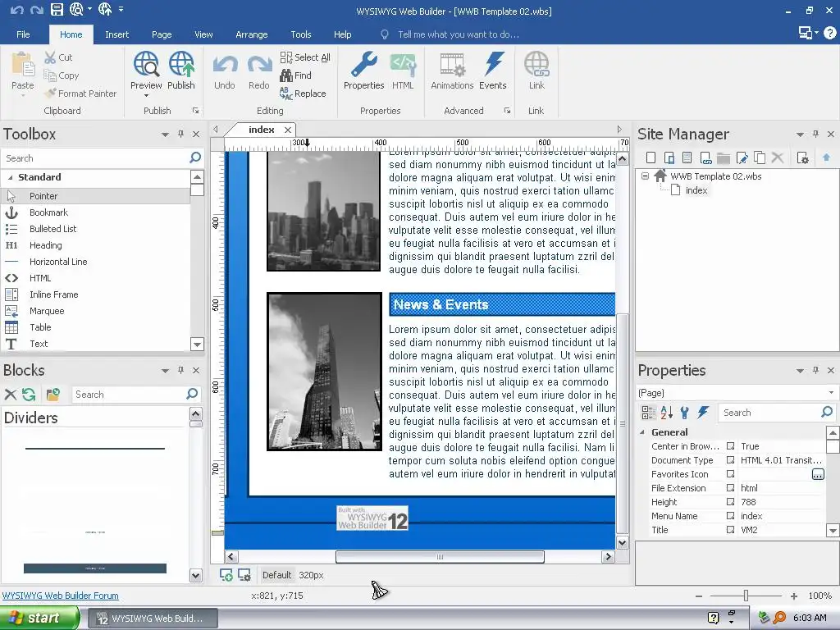The width and height of the screenshot is (840, 630).
Task: Toggle marker next to Favorites Icon
Action: click(x=730, y=474)
